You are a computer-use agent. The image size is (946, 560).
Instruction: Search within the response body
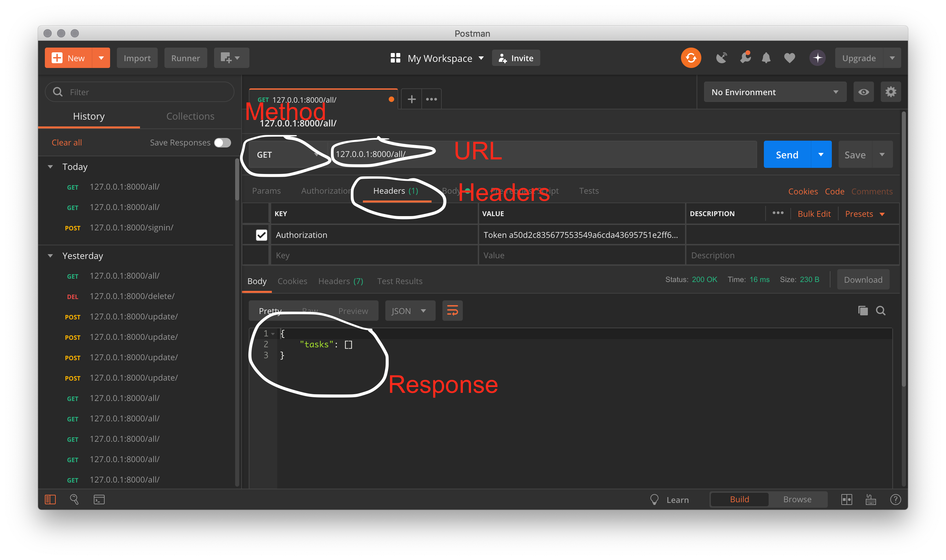pos(880,311)
